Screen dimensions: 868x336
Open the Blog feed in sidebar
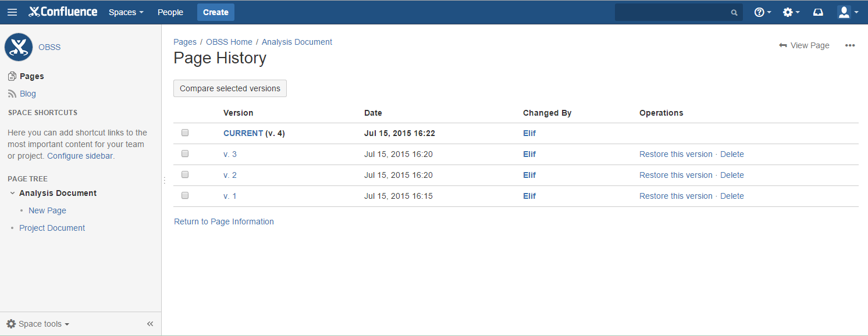pyautogui.click(x=27, y=94)
